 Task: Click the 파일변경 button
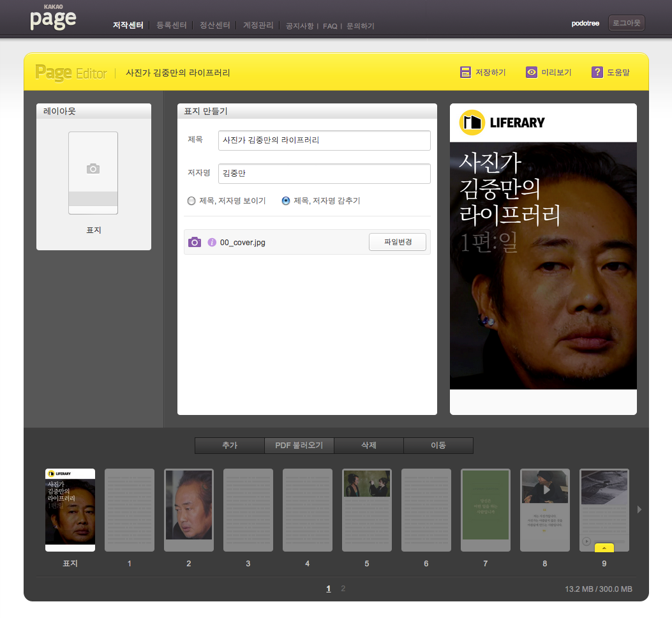(x=397, y=242)
